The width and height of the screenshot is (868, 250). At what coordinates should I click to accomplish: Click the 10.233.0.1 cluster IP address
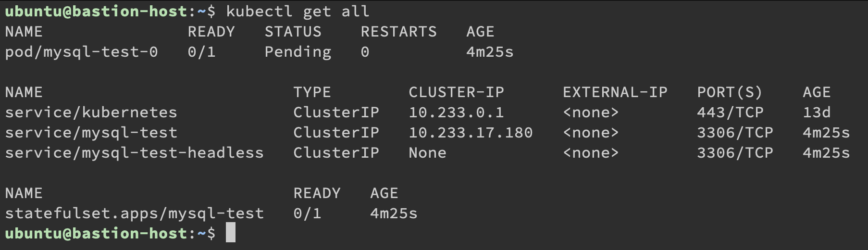click(x=456, y=112)
